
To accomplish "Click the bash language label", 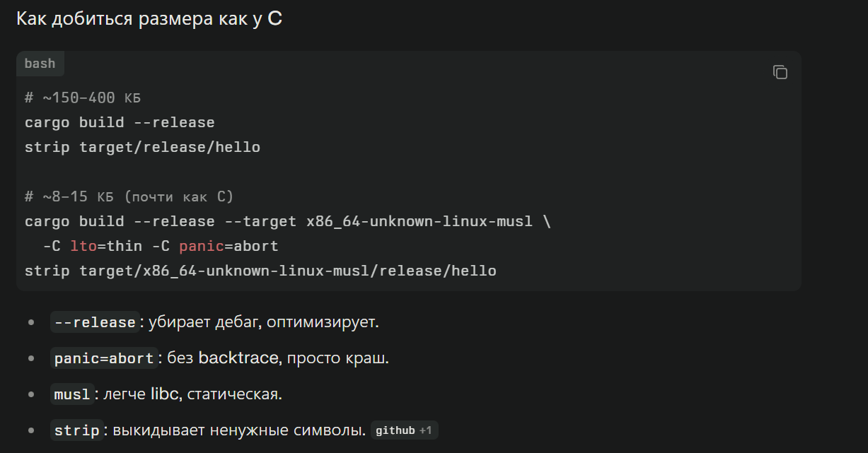I will [x=40, y=64].
